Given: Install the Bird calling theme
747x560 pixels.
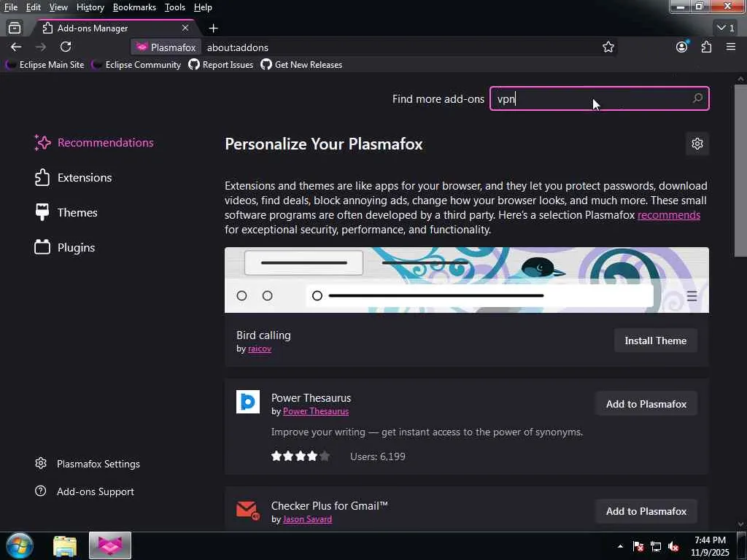Looking at the screenshot, I should (655, 341).
